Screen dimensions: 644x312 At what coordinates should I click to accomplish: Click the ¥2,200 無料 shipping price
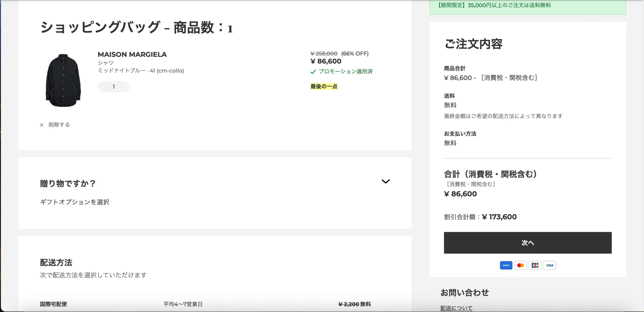coord(354,304)
